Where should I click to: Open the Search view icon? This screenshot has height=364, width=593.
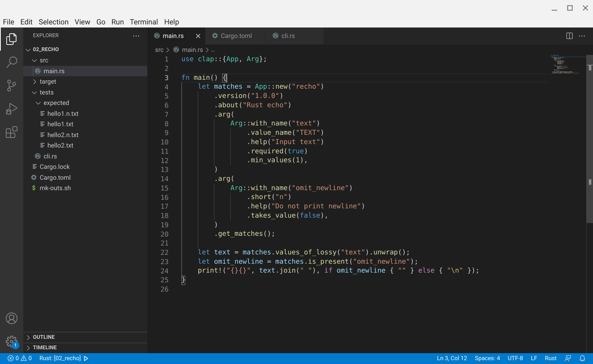click(12, 62)
